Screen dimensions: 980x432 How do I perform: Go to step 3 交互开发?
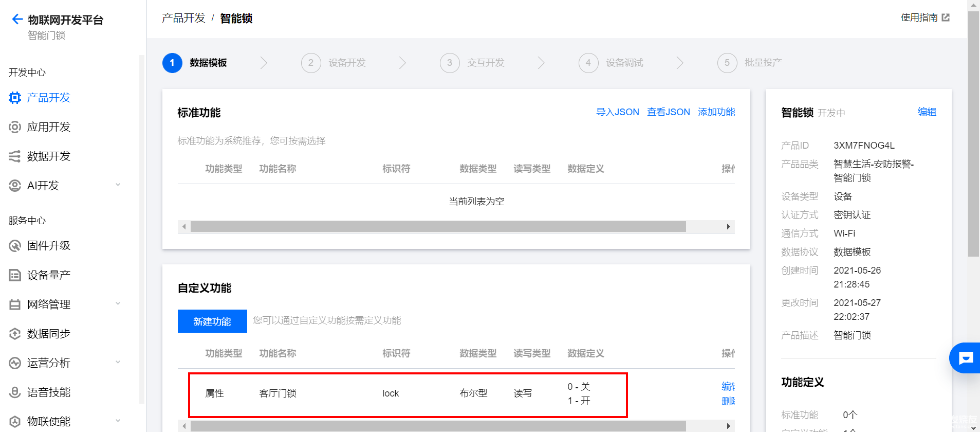tap(472, 63)
